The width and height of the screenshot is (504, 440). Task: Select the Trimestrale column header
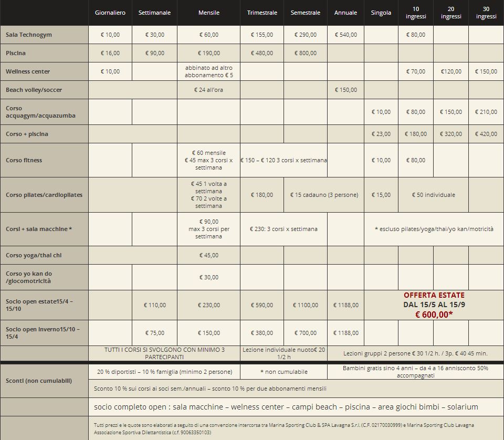tap(261, 13)
